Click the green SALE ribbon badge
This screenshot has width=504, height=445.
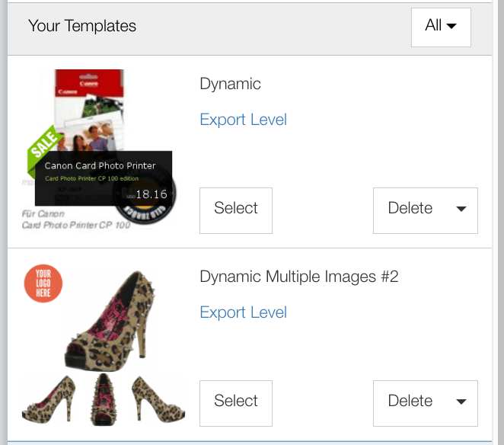coord(44,150)
